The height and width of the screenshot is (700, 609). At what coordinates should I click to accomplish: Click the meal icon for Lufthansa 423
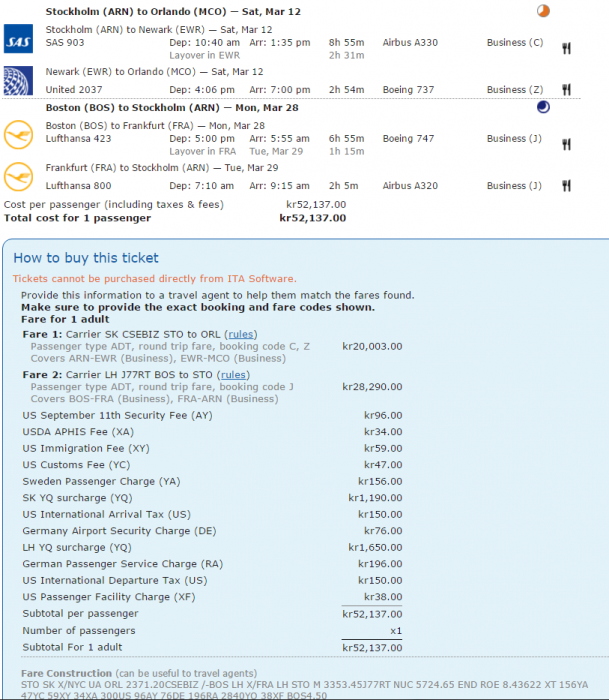tap(566, 144)
